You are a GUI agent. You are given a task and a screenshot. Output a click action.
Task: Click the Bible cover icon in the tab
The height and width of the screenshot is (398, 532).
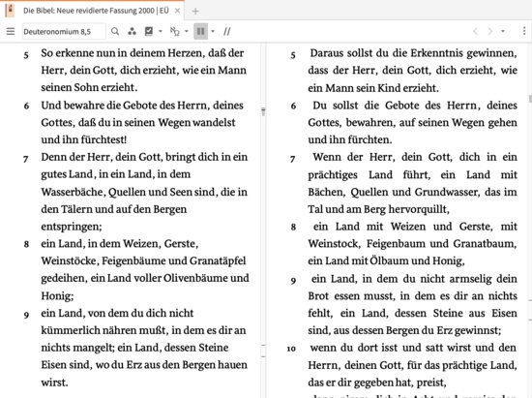pyautogui.click(x=11, y=11)
